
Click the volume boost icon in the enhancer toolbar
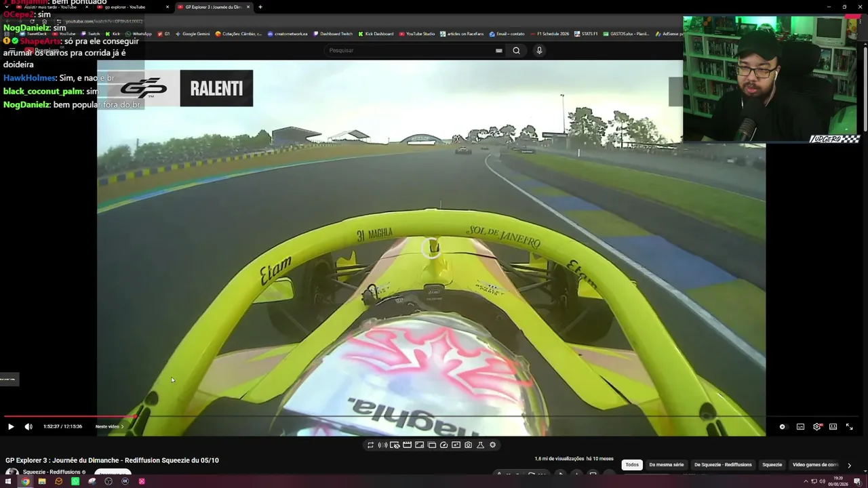(382, 445)
